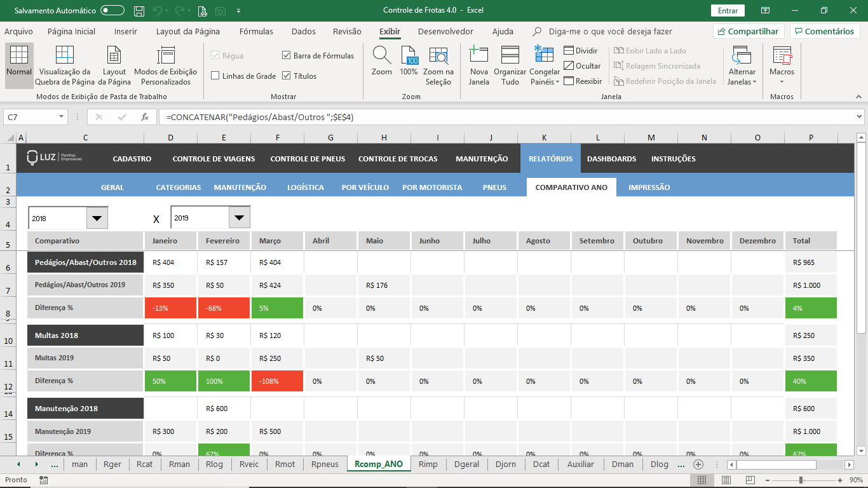This screenshot has height=488, width=868.
Task: Open the Dados ribbon tab
Action: pos(304,31)
